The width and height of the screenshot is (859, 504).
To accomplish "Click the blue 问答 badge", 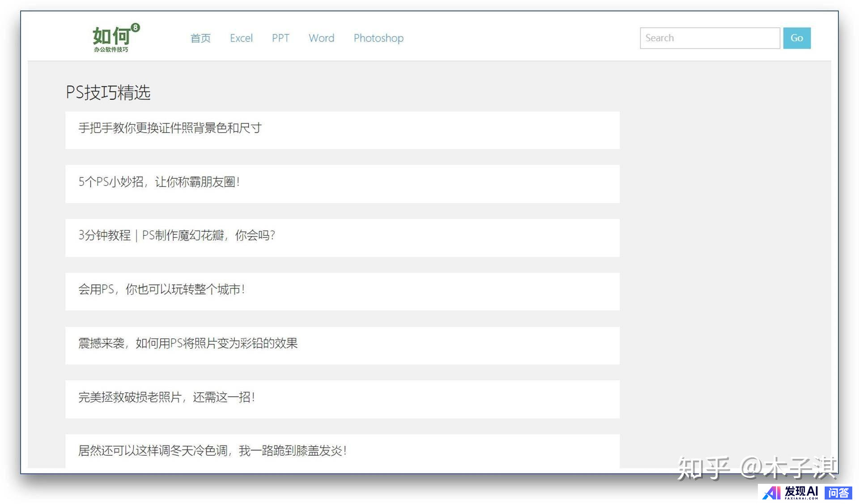I will 838,493.
